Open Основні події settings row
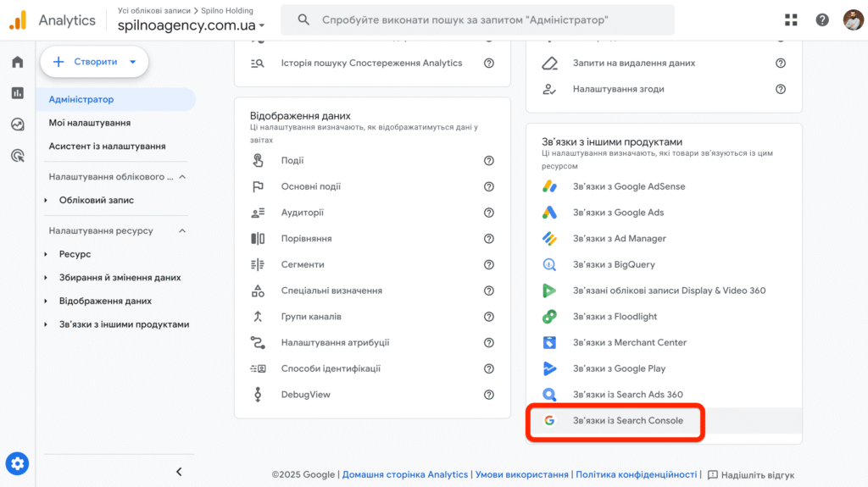 [372, 186]
